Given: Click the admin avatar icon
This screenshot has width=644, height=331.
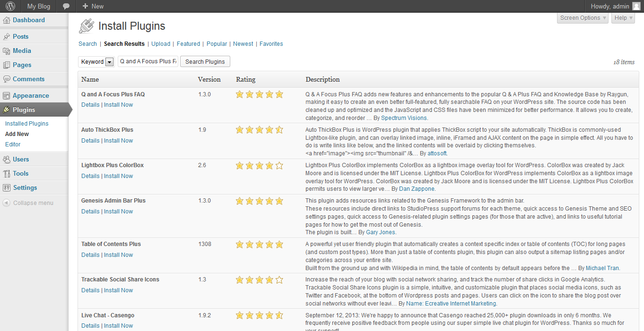Looking at the screenshot, I should click(636, 6).
